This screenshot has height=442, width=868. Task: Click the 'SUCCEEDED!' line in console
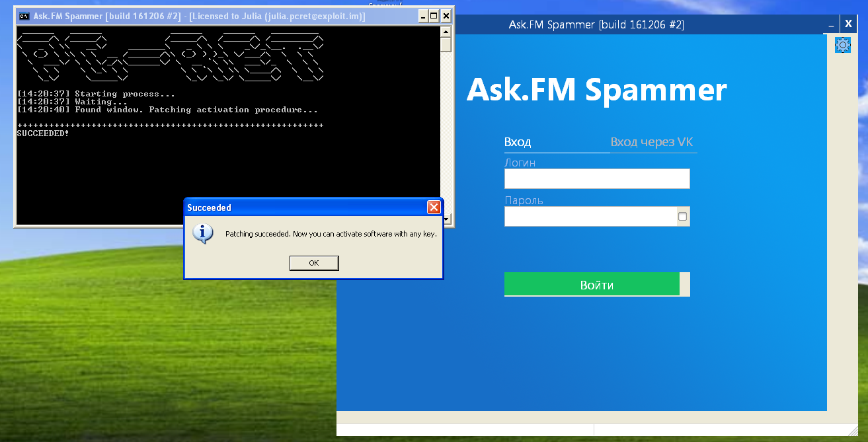[x=43, y=133]
